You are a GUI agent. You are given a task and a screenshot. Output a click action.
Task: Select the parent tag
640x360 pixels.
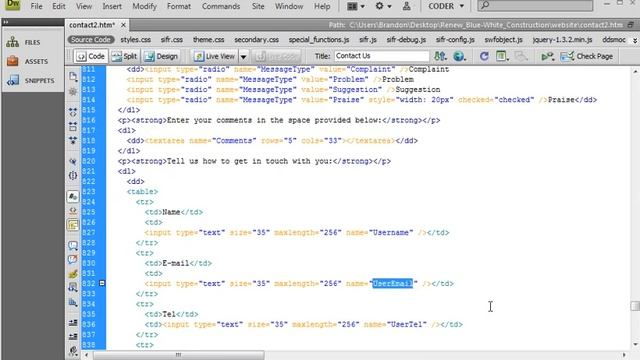pos(73,161)
